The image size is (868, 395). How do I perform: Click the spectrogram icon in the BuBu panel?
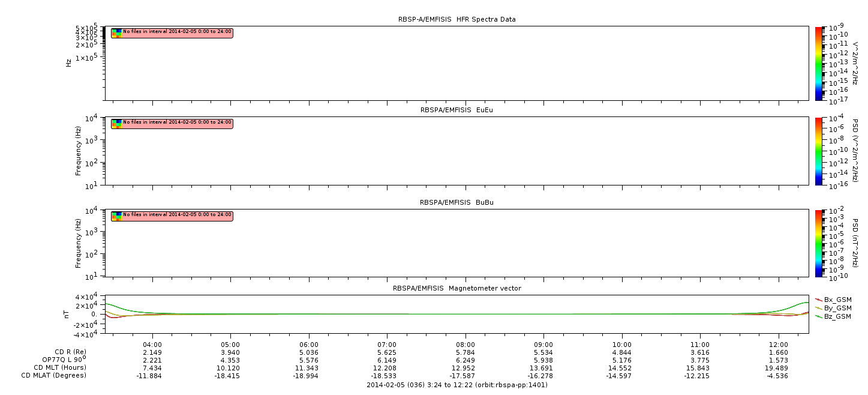click(x=116, y=216)
